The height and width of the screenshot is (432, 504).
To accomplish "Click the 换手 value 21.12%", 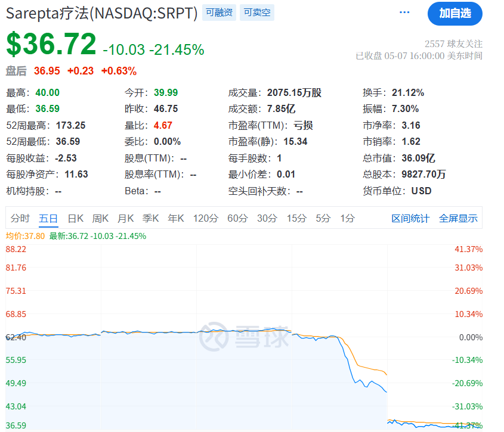I will 408,92.
